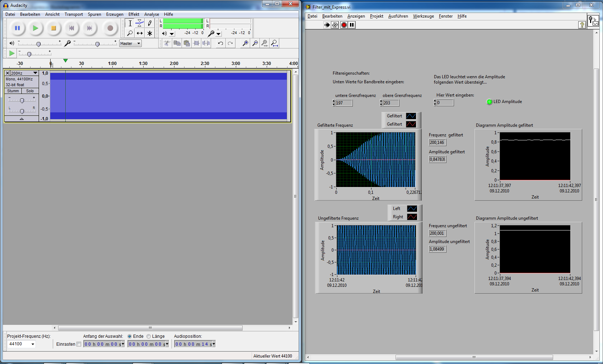
Task: Click the green Play-at-speed button
Action: pos(12,53)
